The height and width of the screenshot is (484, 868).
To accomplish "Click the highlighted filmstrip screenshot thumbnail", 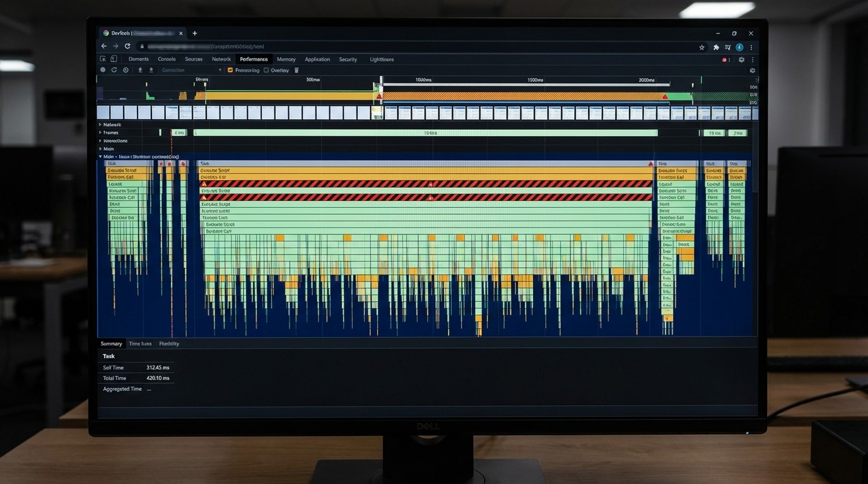I will click(377, 113).
